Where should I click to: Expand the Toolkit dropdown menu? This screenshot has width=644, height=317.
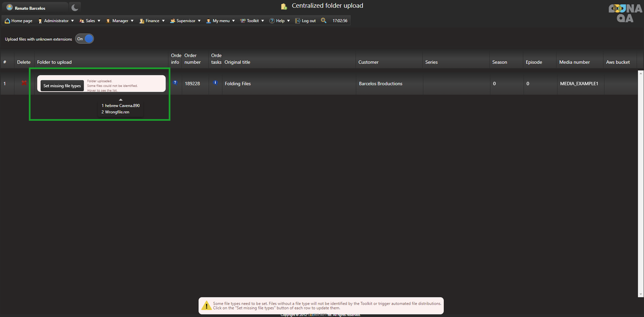pyautogui.click(x=252, y=21)
